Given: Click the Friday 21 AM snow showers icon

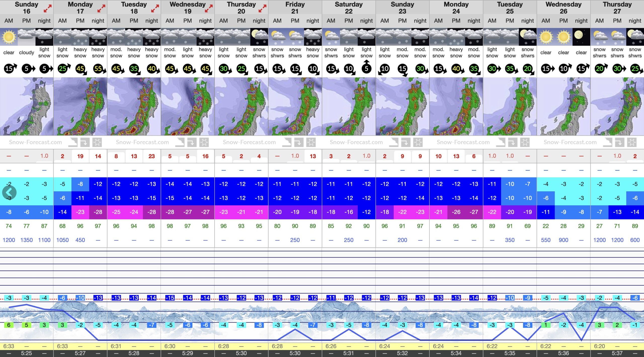Looking at the screenshot, I should tap(277, 37).
